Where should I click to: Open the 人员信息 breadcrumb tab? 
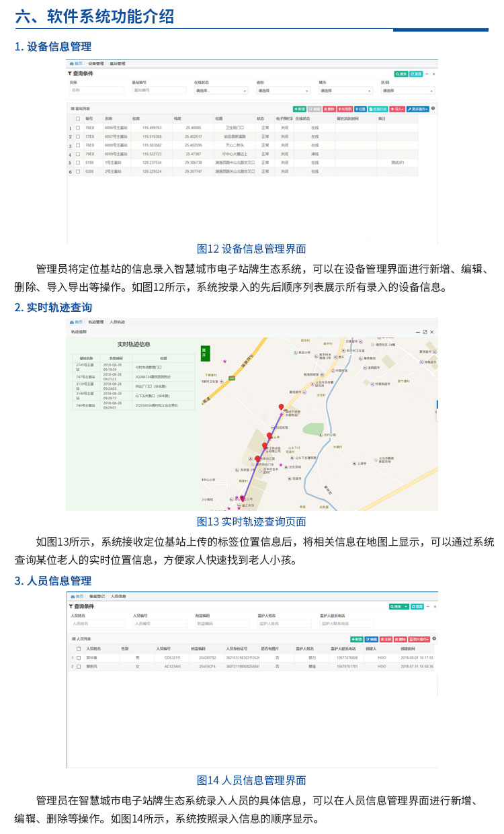[x=119, y=596]
